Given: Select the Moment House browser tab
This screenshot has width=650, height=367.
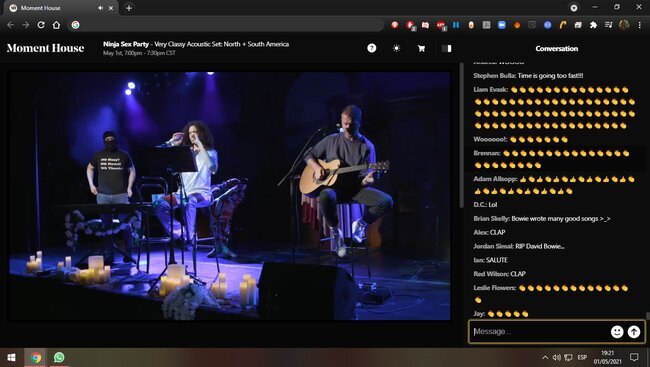Looking at the screenshot, I should pyautogui.click(x=61, y=8).
